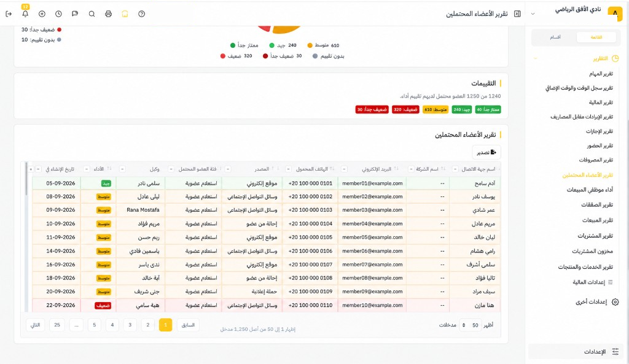Toggle the متوسط 610 legend item

click(323, 45)
